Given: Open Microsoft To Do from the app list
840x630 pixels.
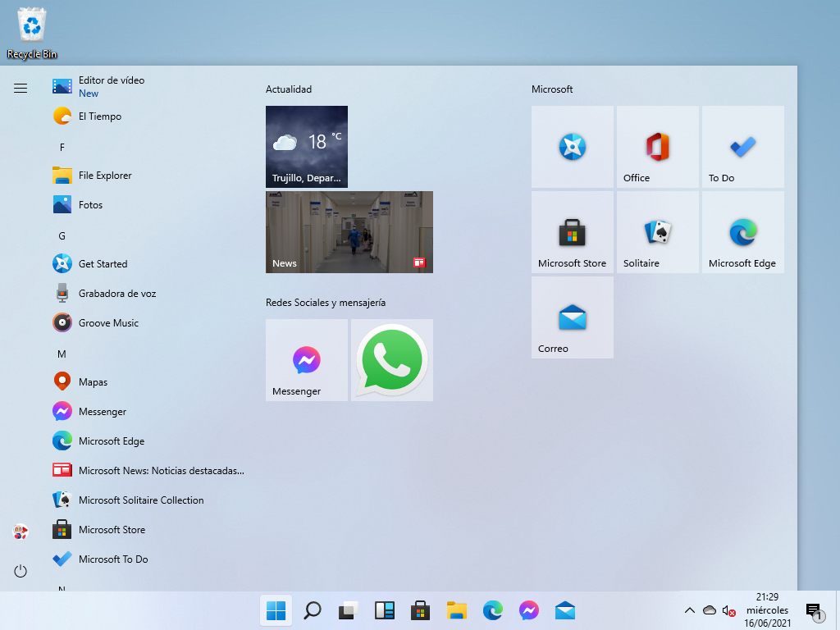Looking at the screenshot, I should (148, 559).
